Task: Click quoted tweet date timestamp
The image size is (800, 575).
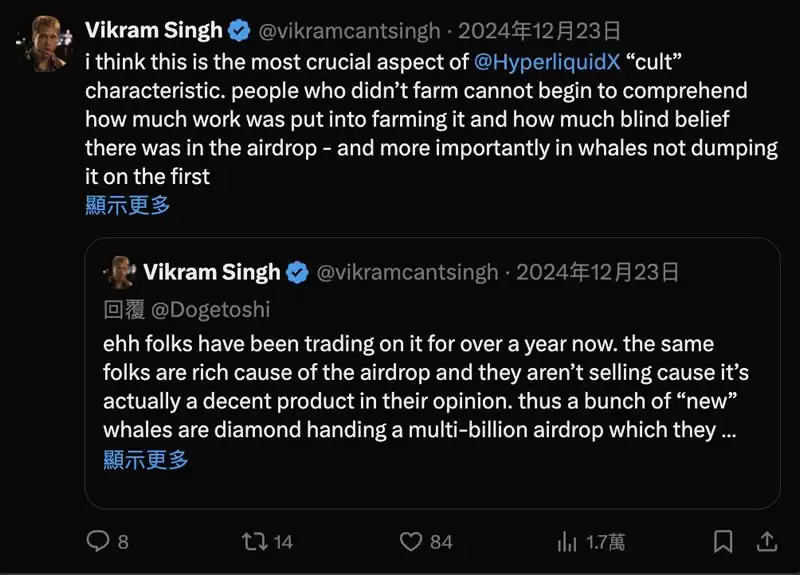Action: click(x=598, y=272)
